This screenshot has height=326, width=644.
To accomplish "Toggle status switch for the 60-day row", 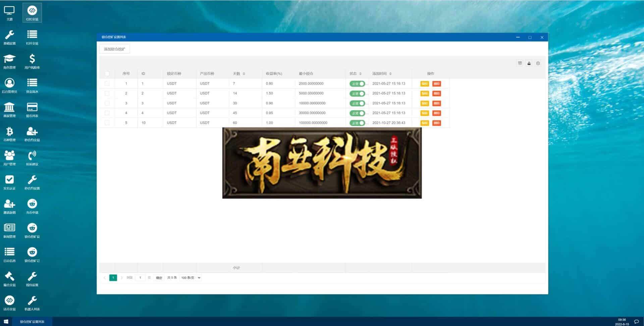I will 357,123.
